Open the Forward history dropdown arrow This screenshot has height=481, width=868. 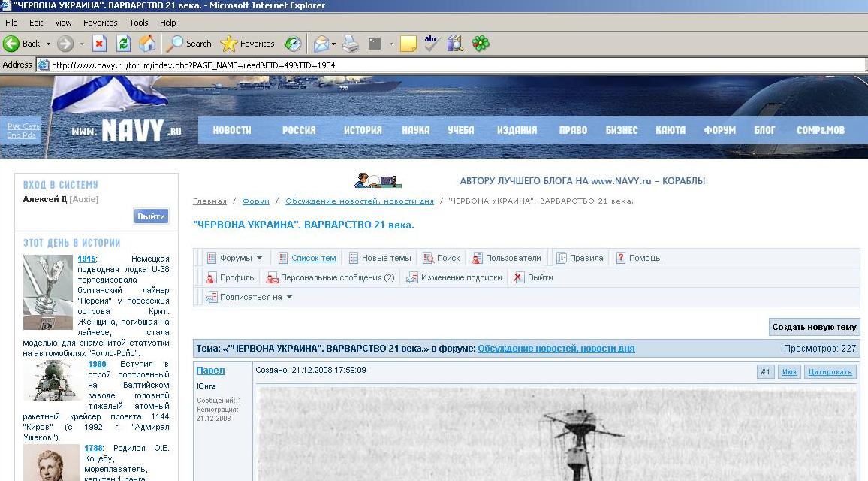[82, 44]
